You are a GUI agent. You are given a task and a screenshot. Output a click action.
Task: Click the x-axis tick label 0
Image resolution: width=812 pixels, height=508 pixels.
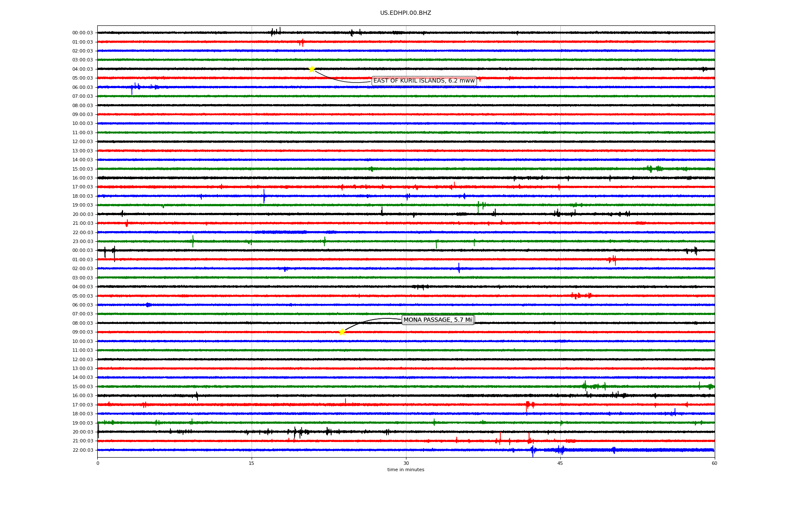point(98,464)
